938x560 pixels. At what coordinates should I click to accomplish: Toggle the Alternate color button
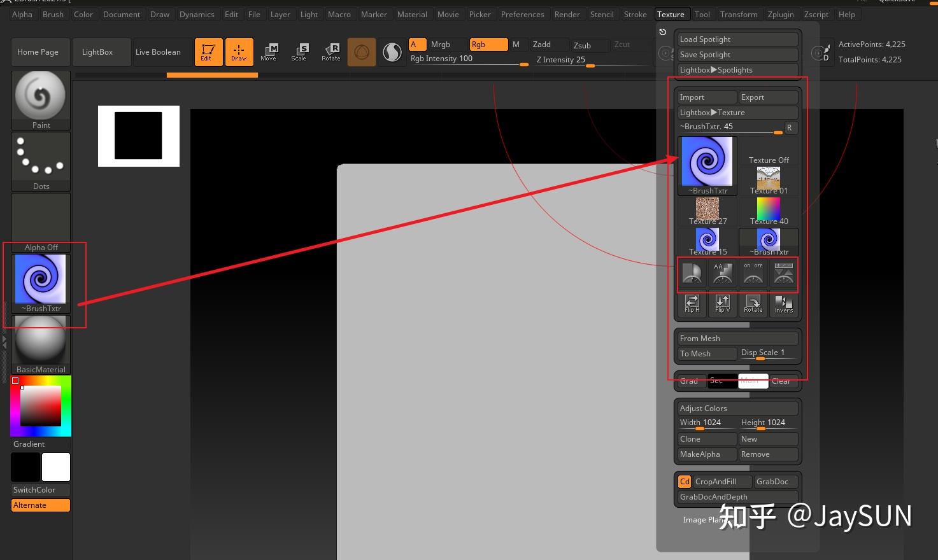pyautogui.click(x=41, y=505)
